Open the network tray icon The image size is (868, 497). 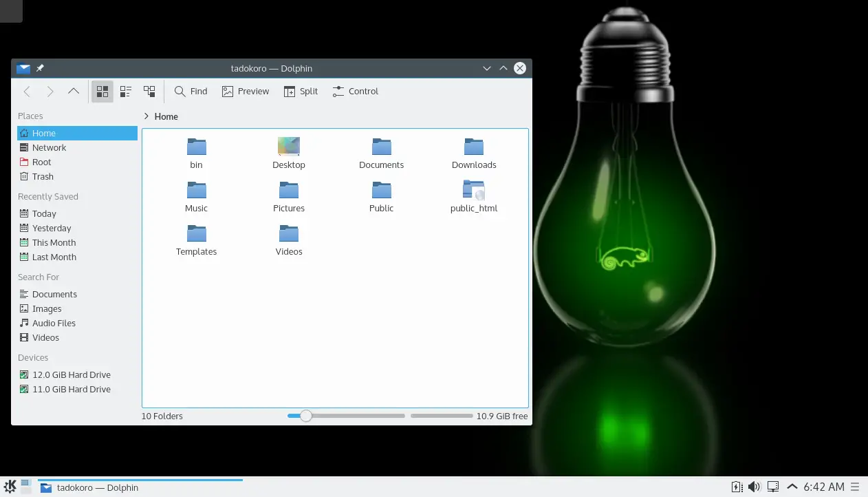tap(773, 487)
